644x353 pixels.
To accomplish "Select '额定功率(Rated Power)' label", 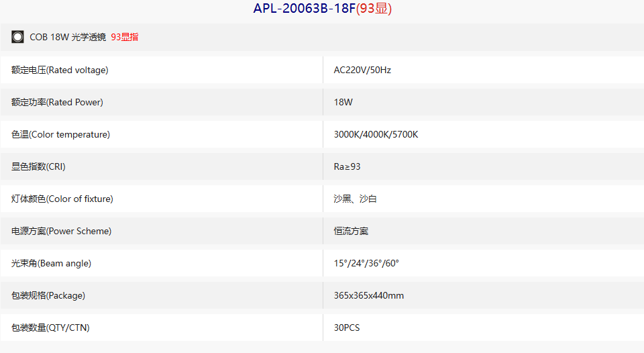I will [57, 102].
